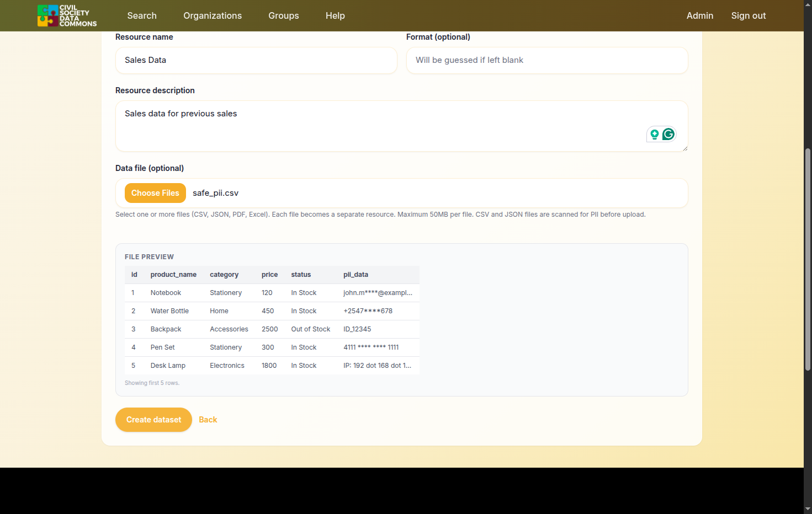Image resolution: width=812 pixels, height=514 pixels.
Task: Click the Grammarly icon in description box
Action: click(668, 134)
